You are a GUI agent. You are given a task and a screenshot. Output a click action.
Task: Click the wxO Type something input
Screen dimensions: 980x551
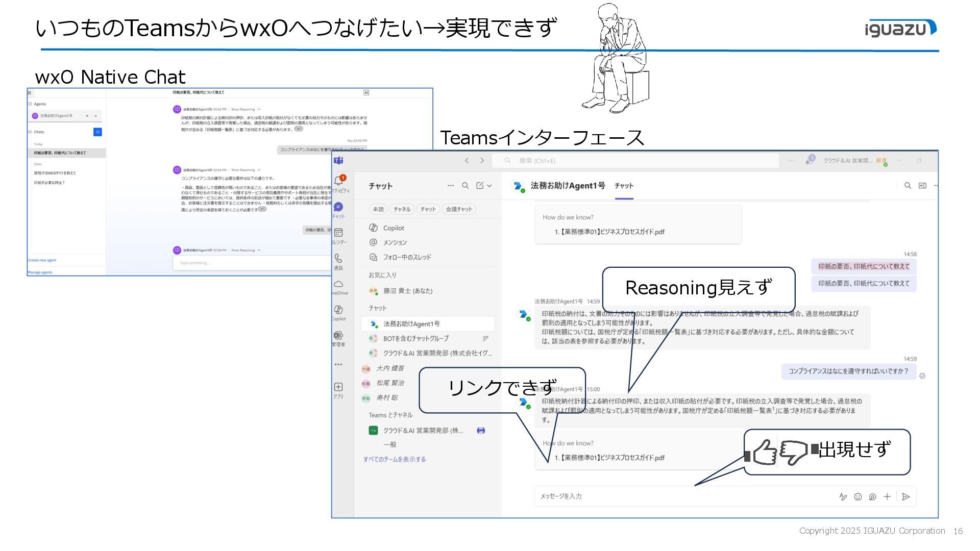point(253,263)
